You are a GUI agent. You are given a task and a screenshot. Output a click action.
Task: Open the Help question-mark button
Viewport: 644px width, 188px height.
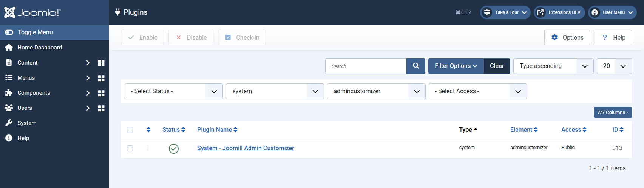click(x=613, y=38)
